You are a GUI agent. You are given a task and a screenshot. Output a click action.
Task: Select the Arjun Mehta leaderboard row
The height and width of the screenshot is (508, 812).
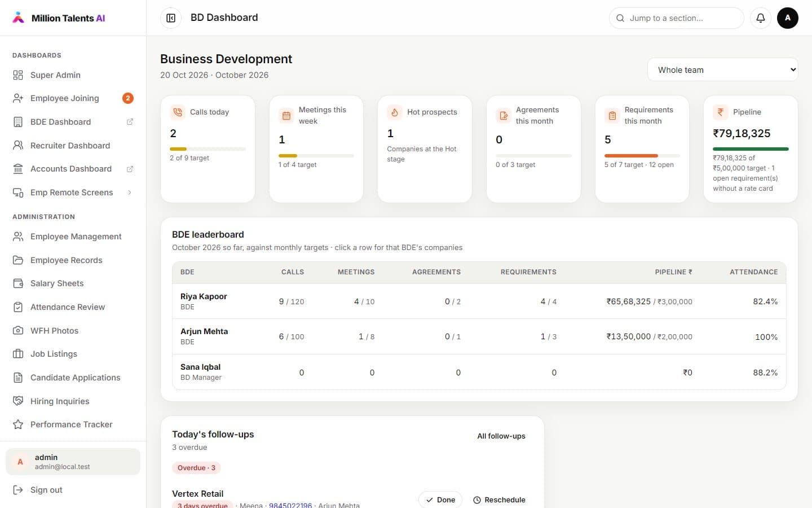point(479,336)
